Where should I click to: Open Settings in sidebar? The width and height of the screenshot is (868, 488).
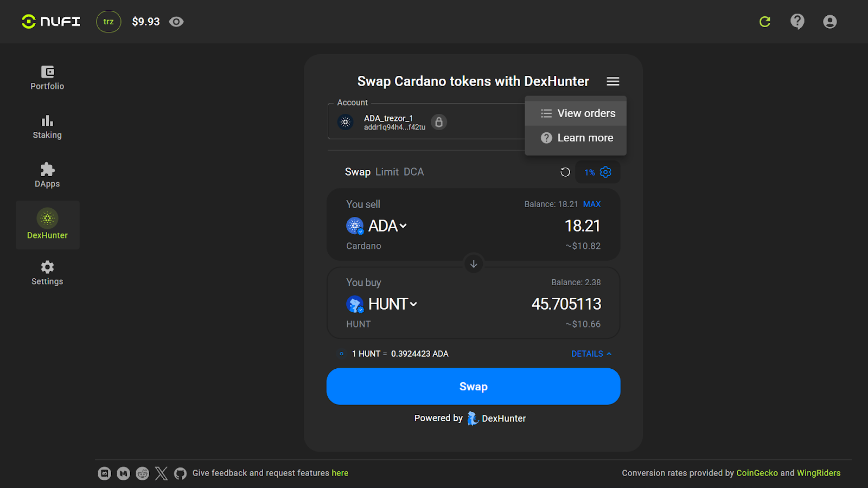point(47,273)
